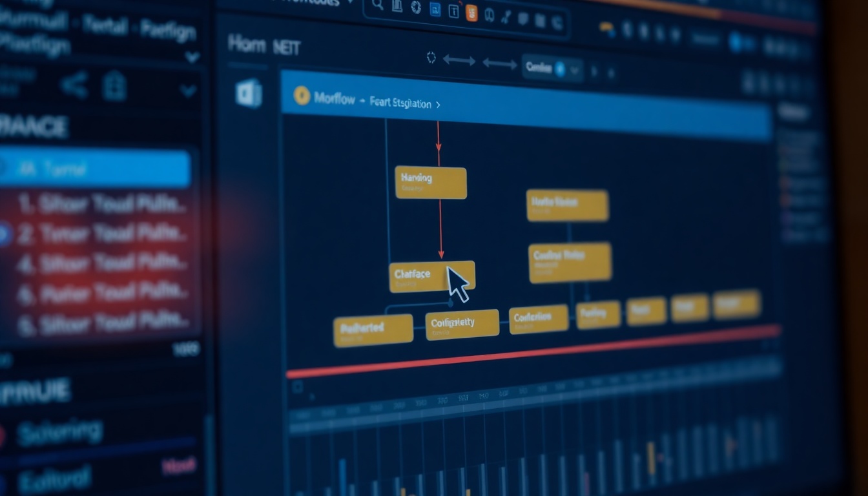Click the orange highlighted toolbar icon
The width and height of the screenshot is (868, 496).
point(471,12)
